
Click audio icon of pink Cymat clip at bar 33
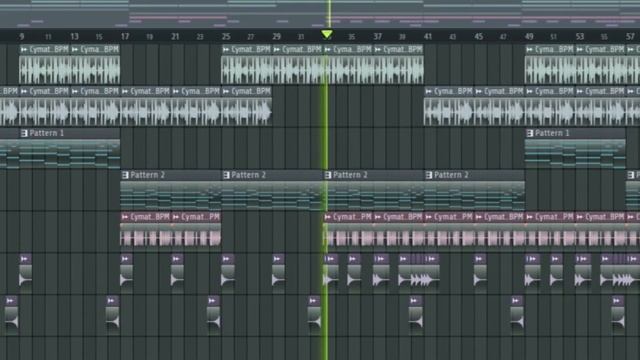(x=328, y=217)
